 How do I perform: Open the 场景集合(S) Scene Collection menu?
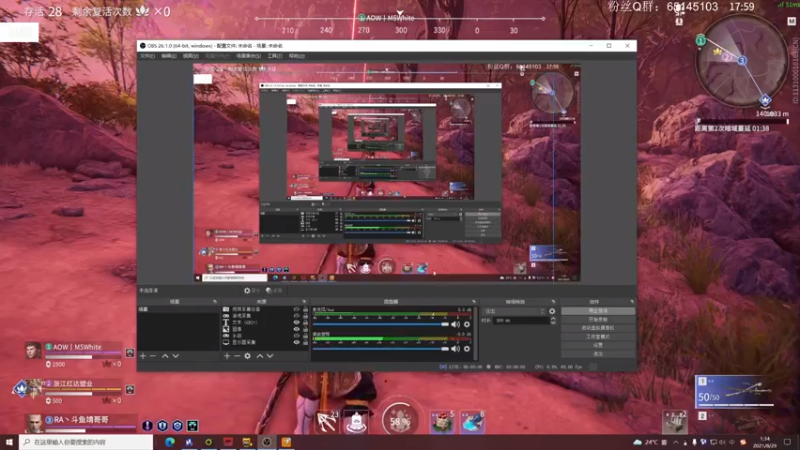[x=248, y=56]
